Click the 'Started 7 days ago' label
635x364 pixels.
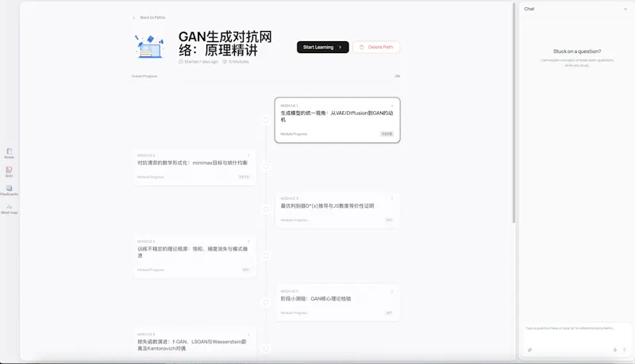(198, 62)
